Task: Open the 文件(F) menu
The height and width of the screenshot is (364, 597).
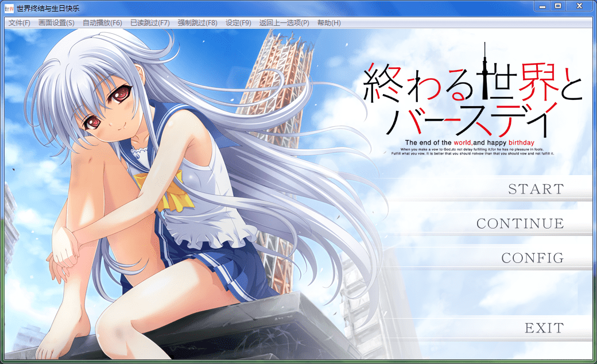Action: [x=20, y=23]
